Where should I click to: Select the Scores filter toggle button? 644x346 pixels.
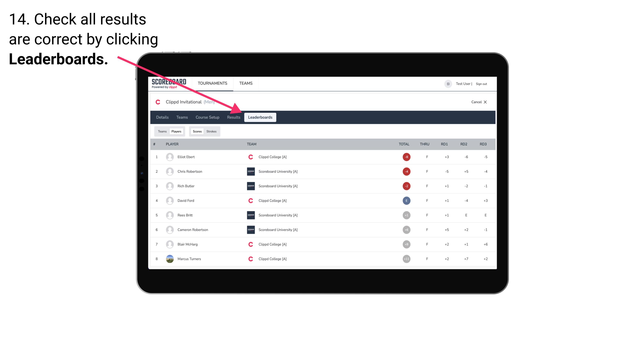click(197, 131)
